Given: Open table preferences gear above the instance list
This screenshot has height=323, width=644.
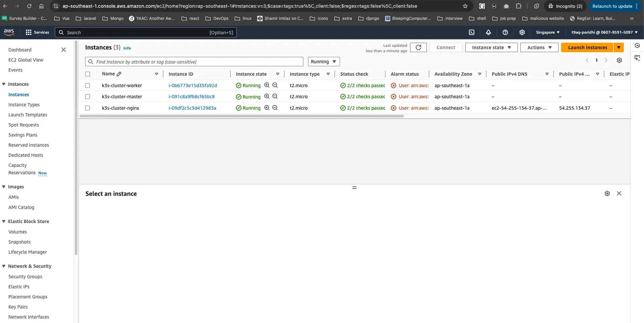Looking at the screenshot, I should (619, 60).
